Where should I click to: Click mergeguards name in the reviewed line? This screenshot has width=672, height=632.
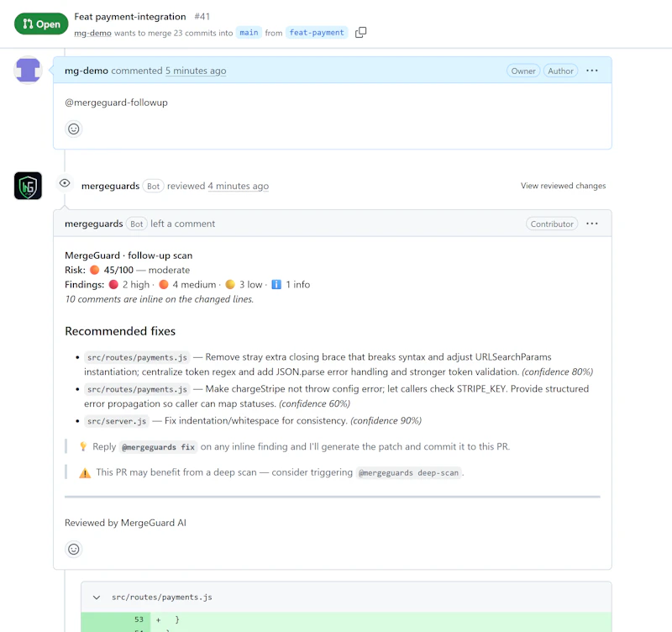111,186
